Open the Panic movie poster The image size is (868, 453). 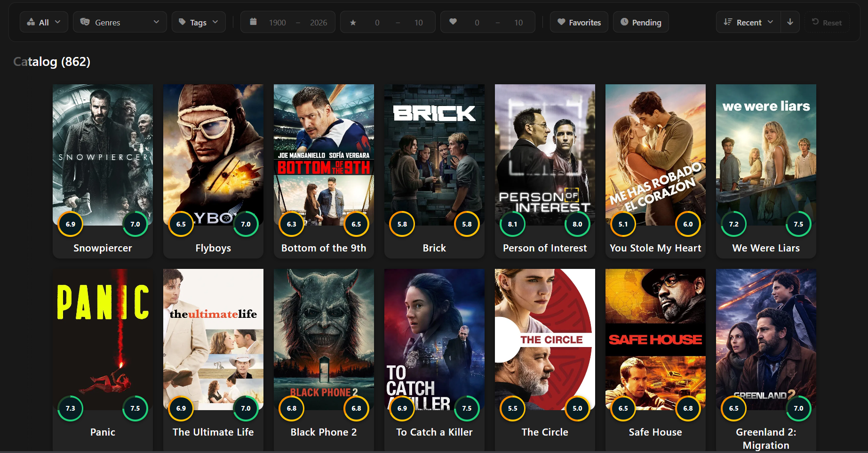(103, 340)
